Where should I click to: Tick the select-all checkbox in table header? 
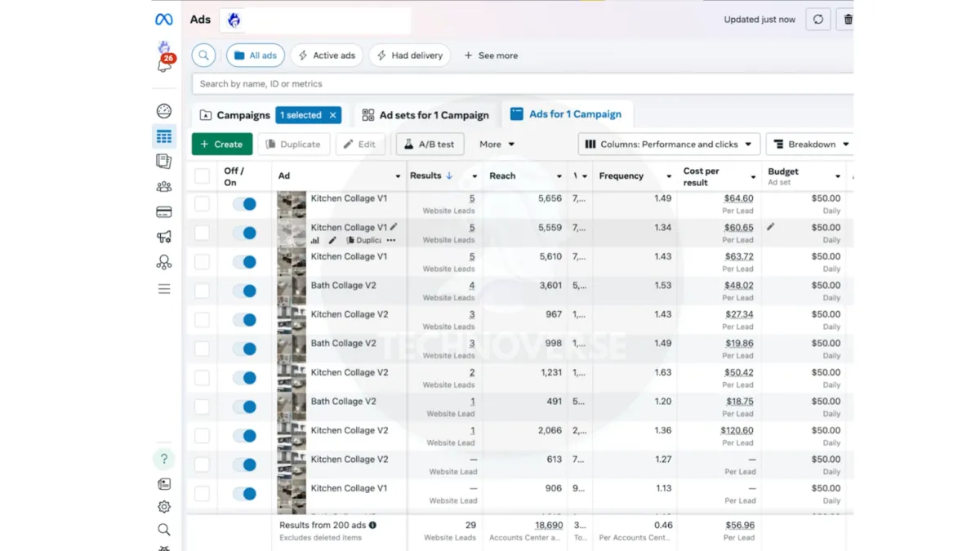tap(202, 176)
